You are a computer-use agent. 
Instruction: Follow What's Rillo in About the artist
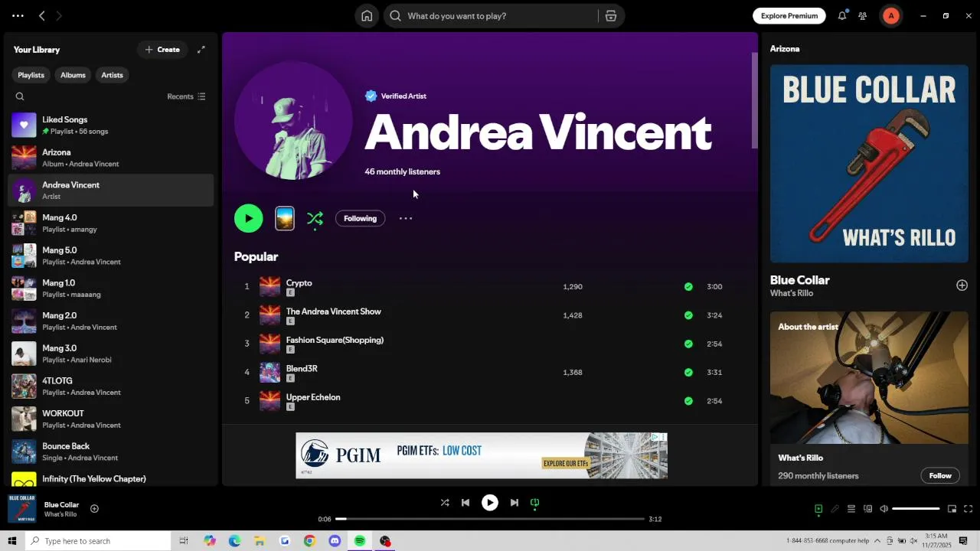click(940, 476)
